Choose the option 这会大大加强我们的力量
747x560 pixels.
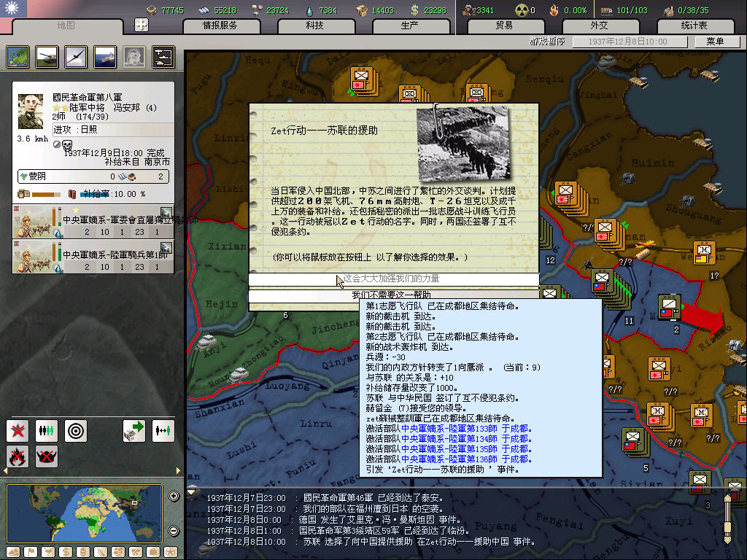pos(392,279)
